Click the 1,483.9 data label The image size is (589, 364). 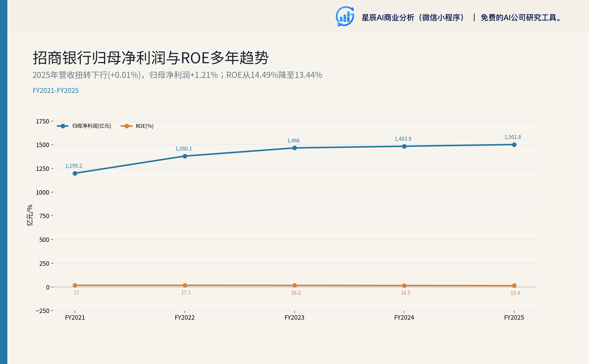coord(403,139)
